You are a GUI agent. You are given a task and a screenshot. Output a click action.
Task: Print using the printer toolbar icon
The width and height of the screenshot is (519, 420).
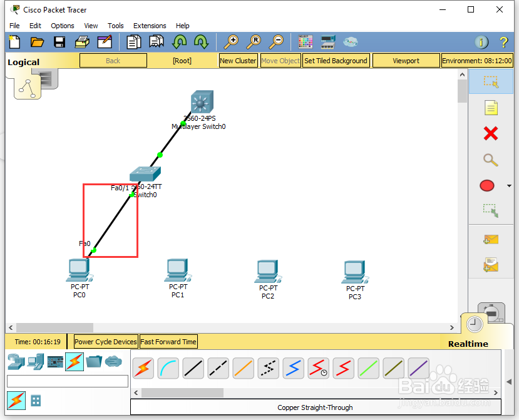click(x=82, y=42)
